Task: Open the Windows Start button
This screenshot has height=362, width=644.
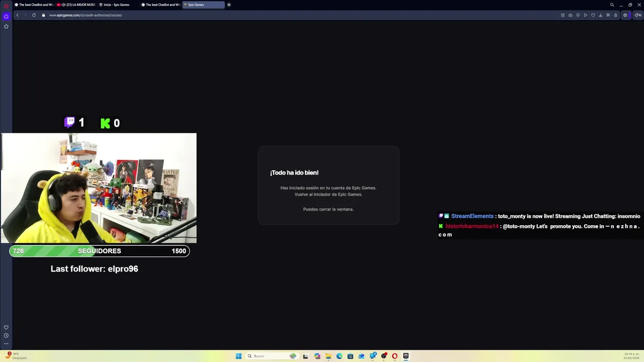Action: 238,356
